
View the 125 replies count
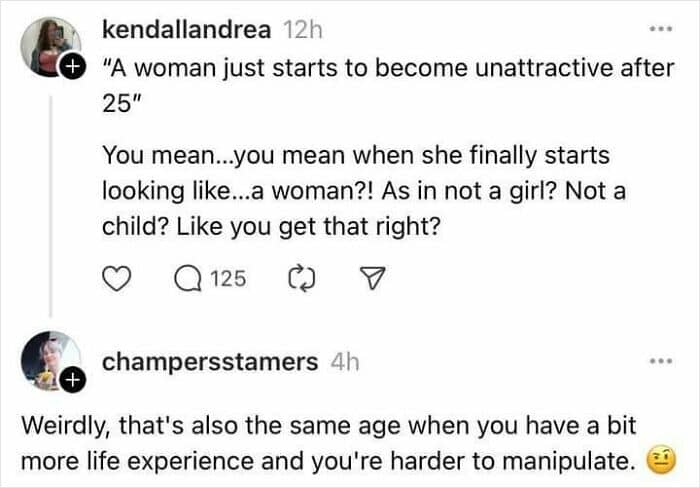point(228,279)
